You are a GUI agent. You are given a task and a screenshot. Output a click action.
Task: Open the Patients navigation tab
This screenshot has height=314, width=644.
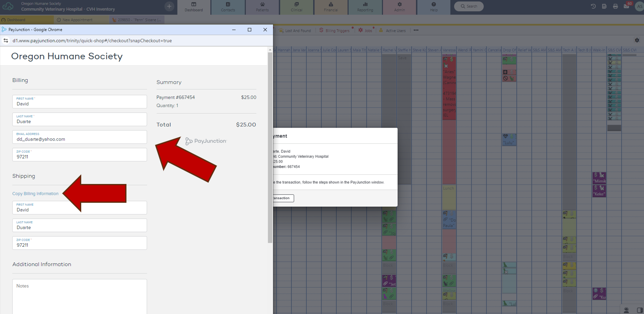click(x=262, y=7)
